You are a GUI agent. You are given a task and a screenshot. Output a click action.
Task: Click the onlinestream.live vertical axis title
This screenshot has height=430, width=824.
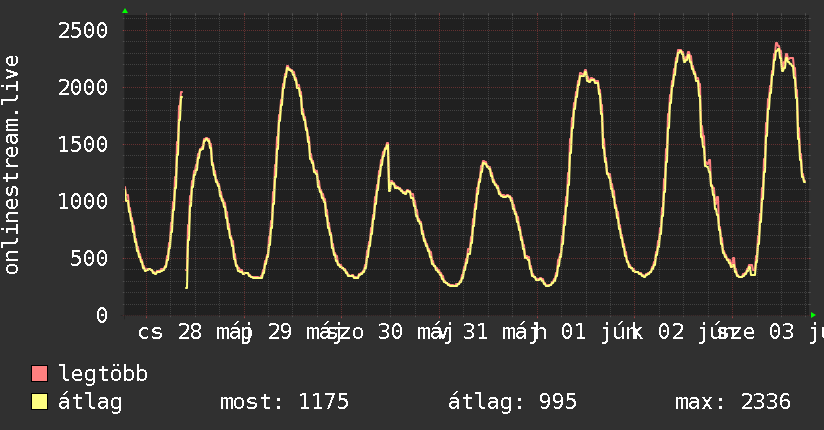click(x=11, y=165)
